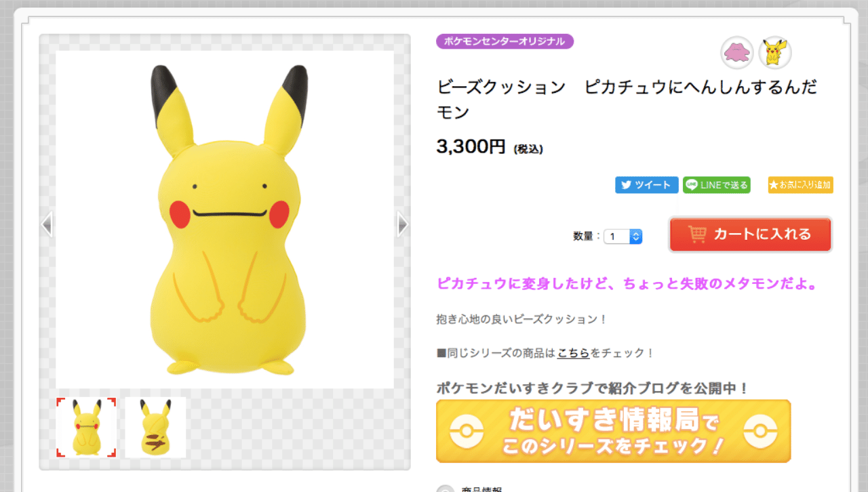Viewport: 868px width, 492px height.
Task: Share product via Tweet button
Action: [x=647, y=185]
